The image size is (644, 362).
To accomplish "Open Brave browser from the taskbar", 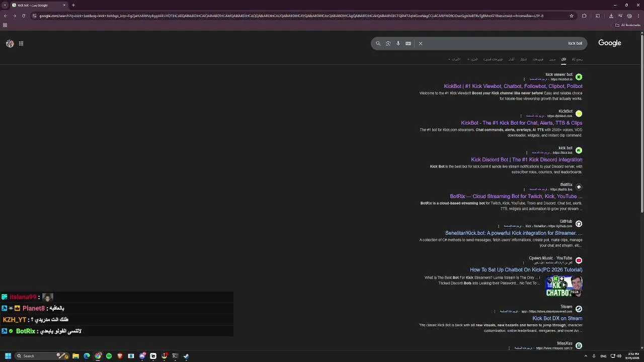I will coord(120,356).
